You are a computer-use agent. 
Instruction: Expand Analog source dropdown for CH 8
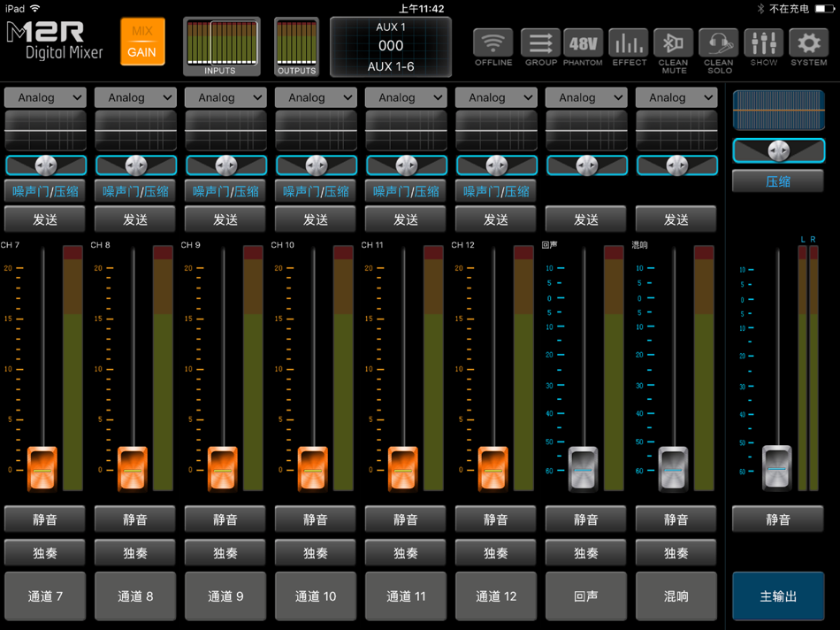point(135,97)
